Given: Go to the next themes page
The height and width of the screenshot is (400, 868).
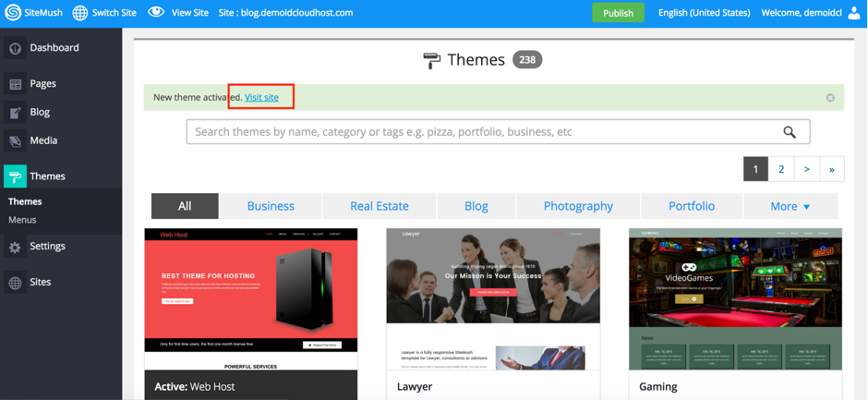Looking at the screenshot, I should (x=806, y=169).
